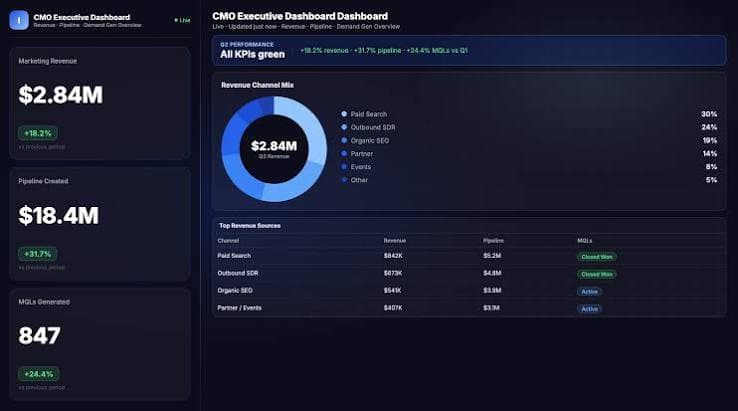Click the Events legend dot
The image size is (738, 411).
[x=344, y=167]
